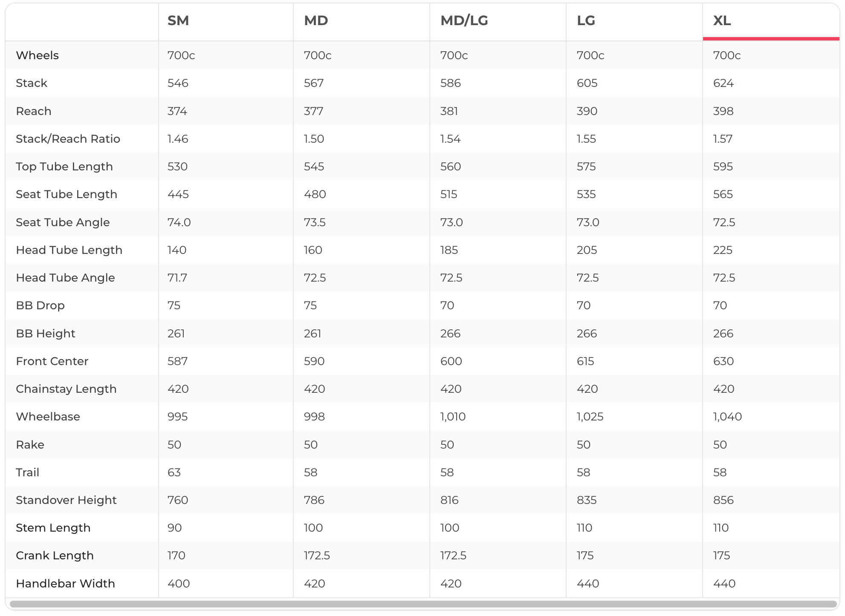845x616 pixels.
Task: Click the LG Front Center value 615
Action: [x=585, y=361]
